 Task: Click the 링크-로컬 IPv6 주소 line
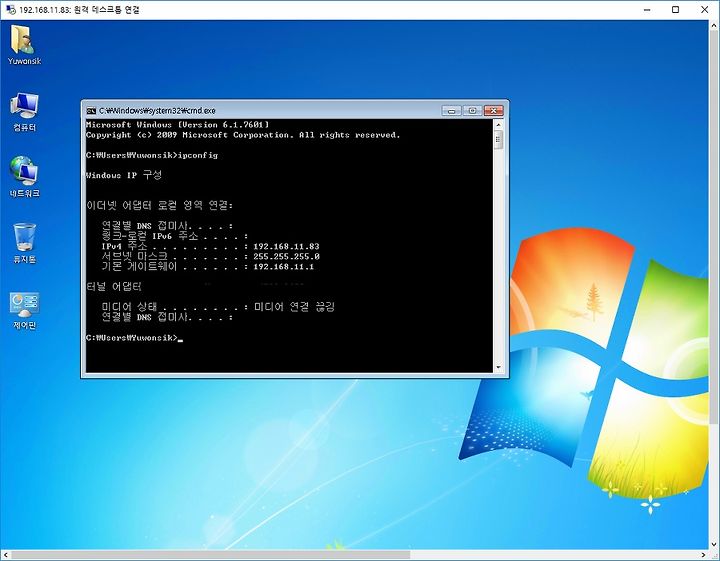point(175,236)
